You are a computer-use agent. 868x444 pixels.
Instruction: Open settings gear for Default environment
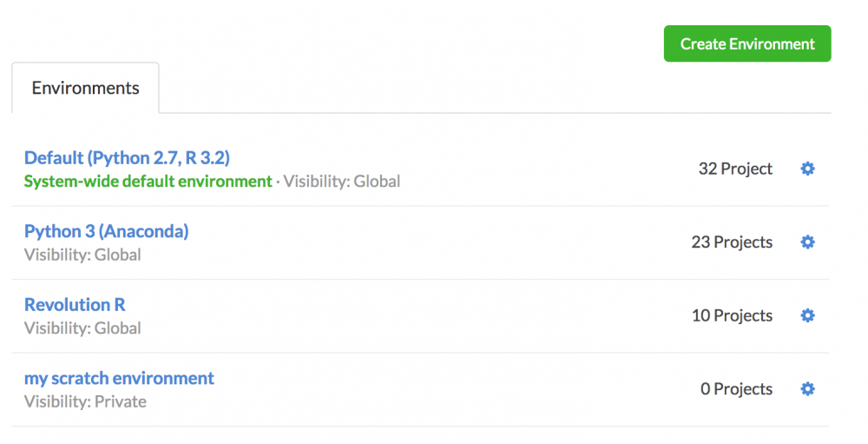pos(807,169)
